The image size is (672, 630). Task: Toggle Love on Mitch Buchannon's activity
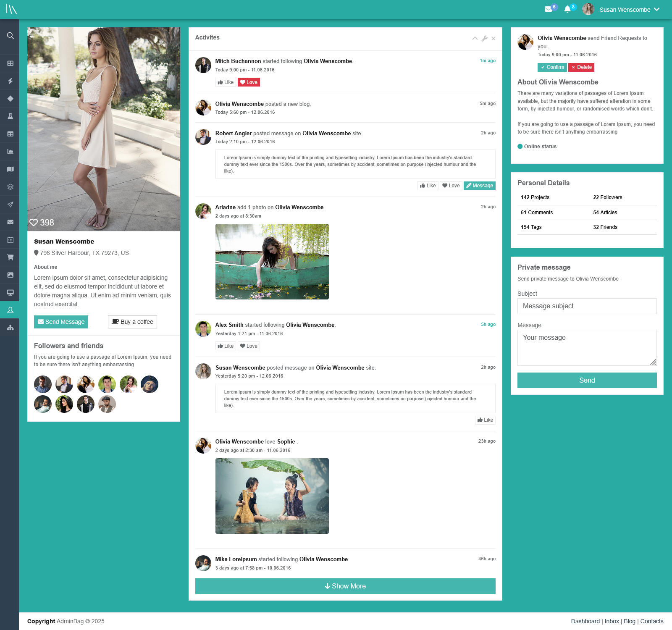pyautogui.click(x=249, y=82)
